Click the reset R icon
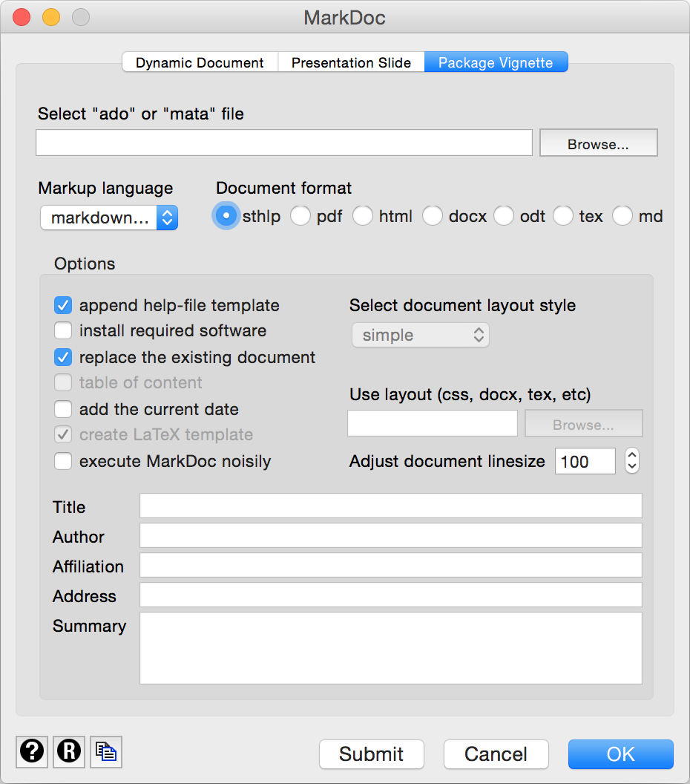The height and width of the screenshot is (784, 690). pyautogui.click(x=69, y=751)
